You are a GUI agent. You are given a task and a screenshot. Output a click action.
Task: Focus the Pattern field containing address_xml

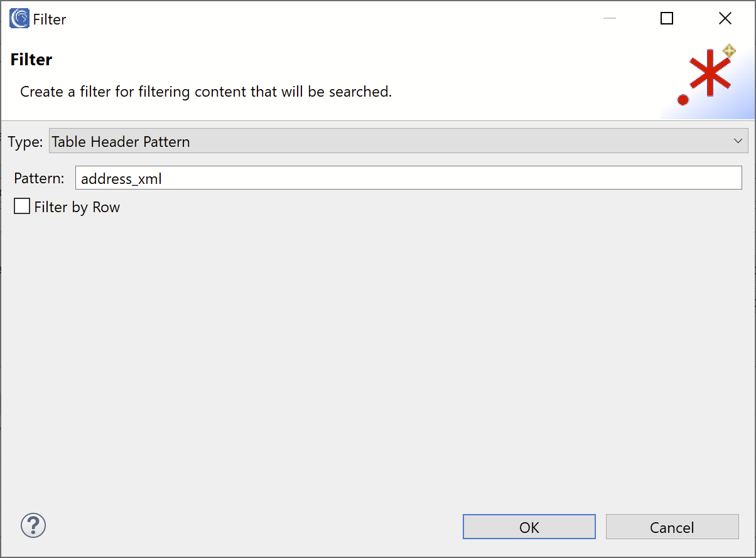pos(409,178)
